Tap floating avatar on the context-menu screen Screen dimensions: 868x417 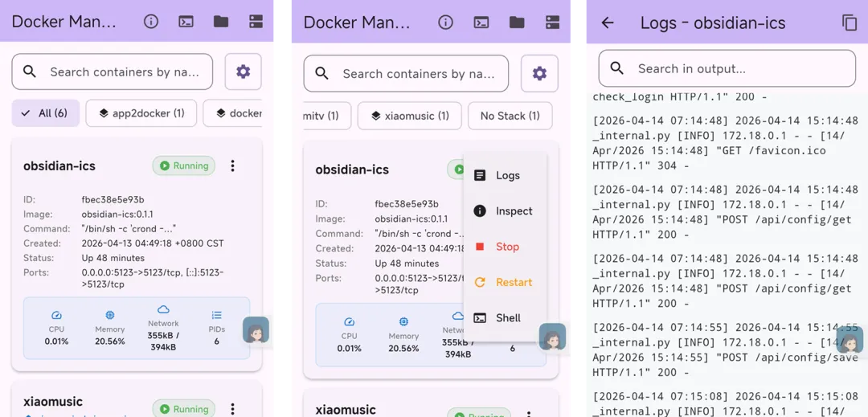point(552,337)
